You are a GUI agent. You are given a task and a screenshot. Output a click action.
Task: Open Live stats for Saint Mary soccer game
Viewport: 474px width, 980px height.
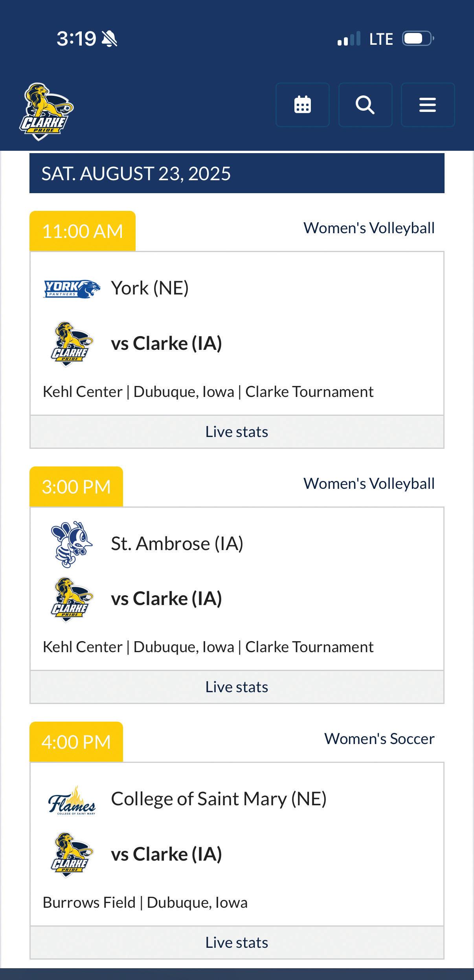click(x=237, y=943)
